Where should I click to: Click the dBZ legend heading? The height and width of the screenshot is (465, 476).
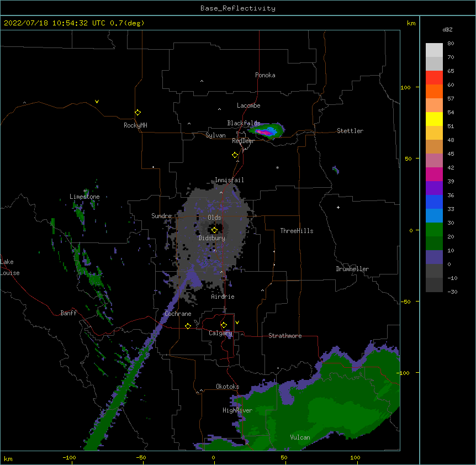[447, 30]
